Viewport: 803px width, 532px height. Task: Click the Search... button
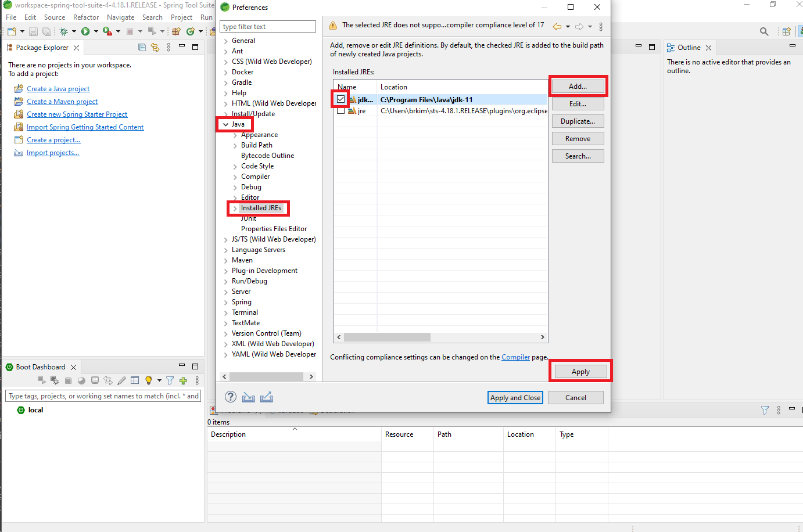click(x=578, y=156)
